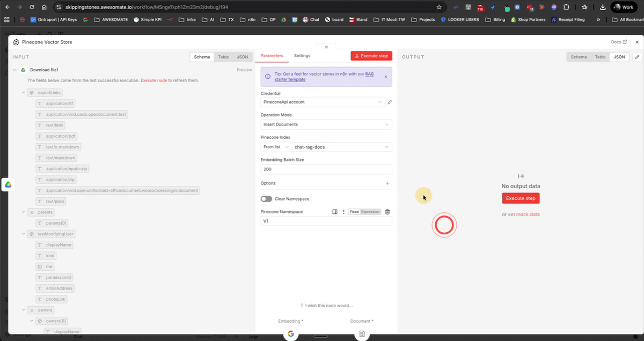Select the text/markdown field

click(56, 158)
